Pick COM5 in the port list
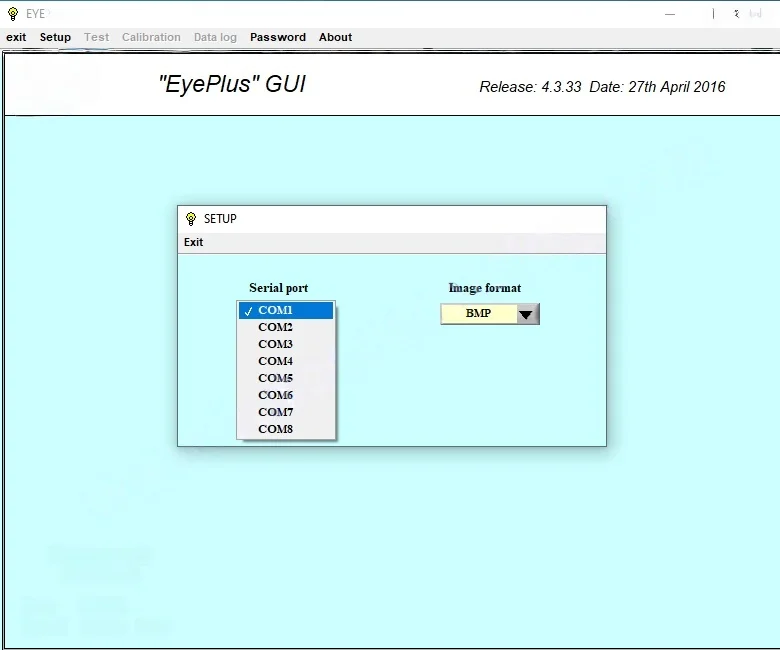The height and width of the screenshot is (650, 780). tap(286, 378)
